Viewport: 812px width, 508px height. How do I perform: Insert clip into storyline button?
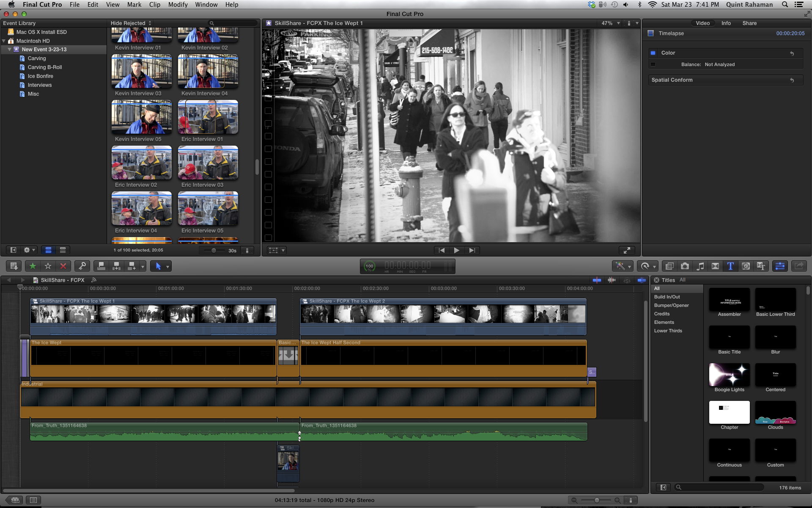[x=116, y=266]
